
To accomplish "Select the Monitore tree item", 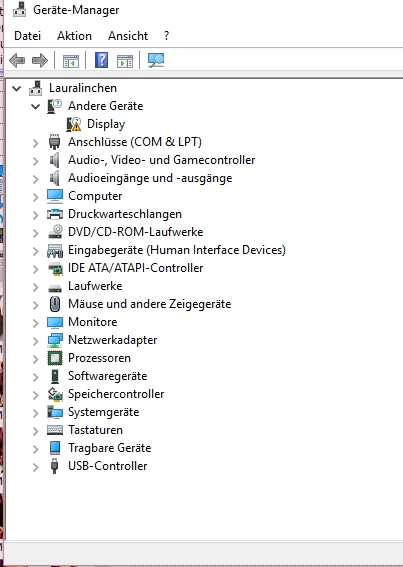I will click(x=93, y=322).
